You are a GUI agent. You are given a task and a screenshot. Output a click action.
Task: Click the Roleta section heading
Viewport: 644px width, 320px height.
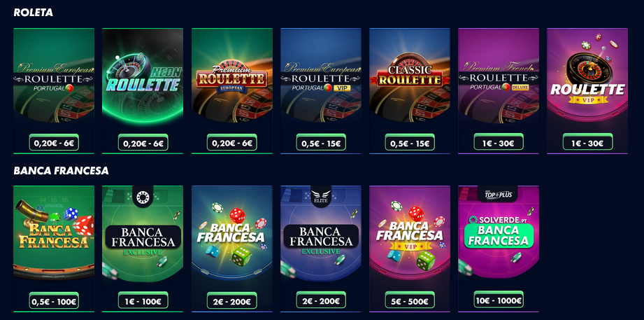34,13
